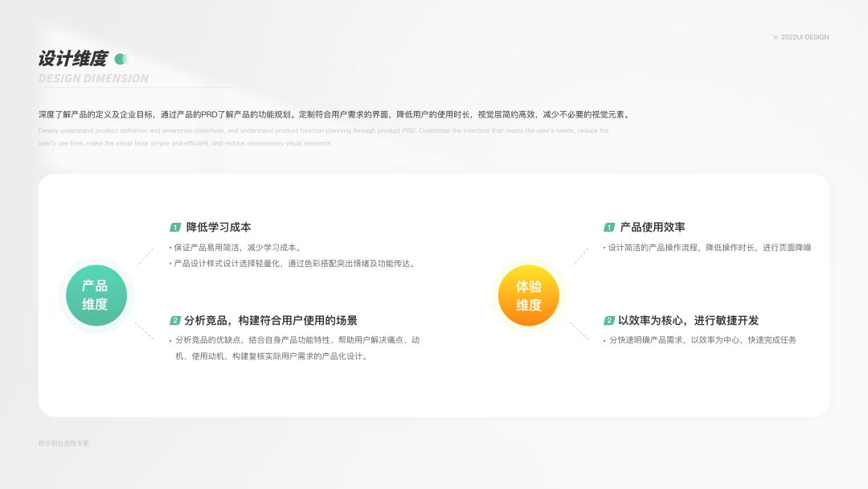Select heading 以效率为核心，进行敏捷开发

pyautogui.click(x=688, y=320)
